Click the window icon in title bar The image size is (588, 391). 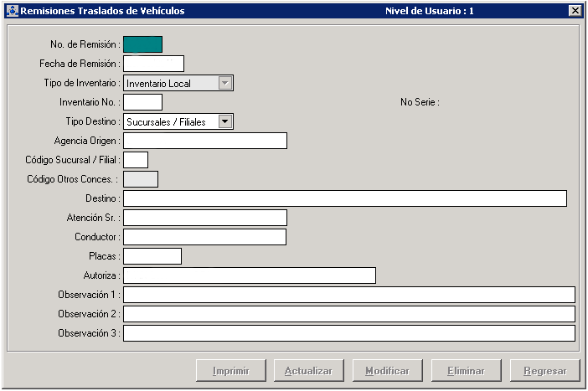pos(10,11)
